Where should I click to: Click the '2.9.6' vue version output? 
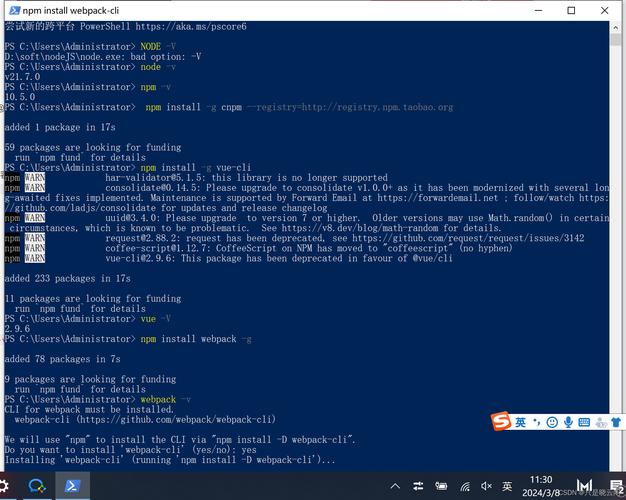(17, 329)
